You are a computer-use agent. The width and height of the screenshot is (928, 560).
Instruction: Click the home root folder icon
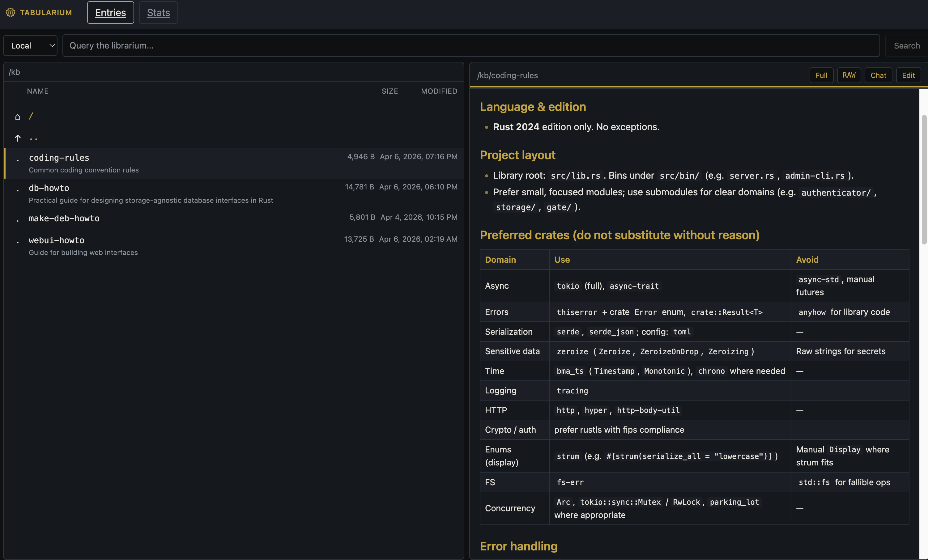click(17, 117)
